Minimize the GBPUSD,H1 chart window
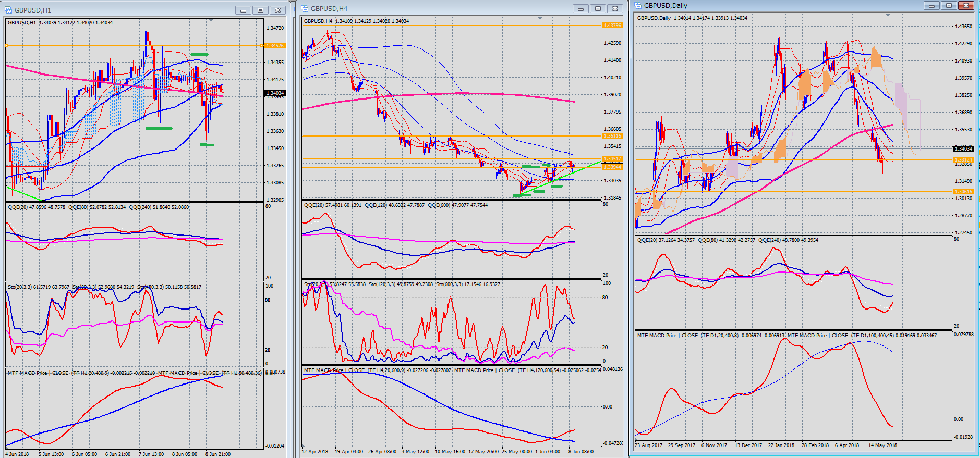Viewport: 980px width, 458px height. (243, 10)
